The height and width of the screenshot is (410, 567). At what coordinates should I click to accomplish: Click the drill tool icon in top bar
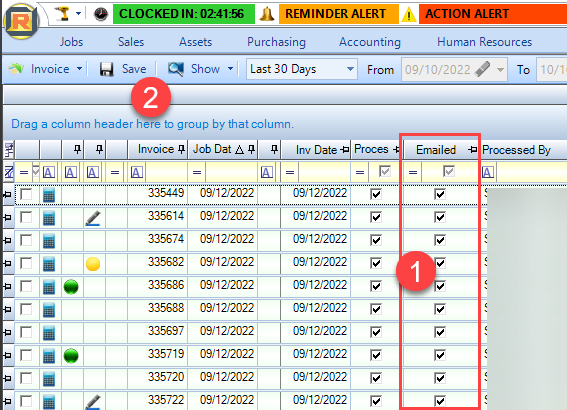[x=63, y=14]
